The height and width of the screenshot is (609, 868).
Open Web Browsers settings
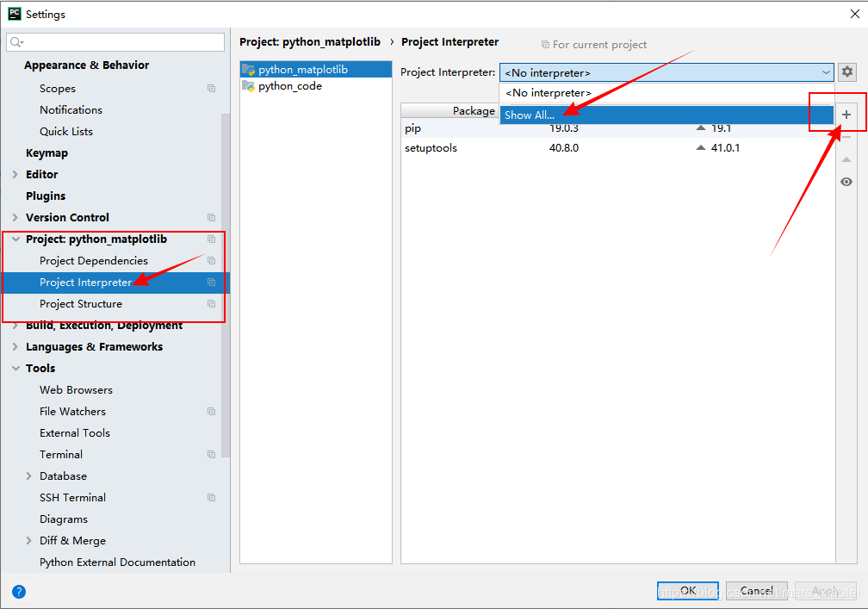pos(76,390)
